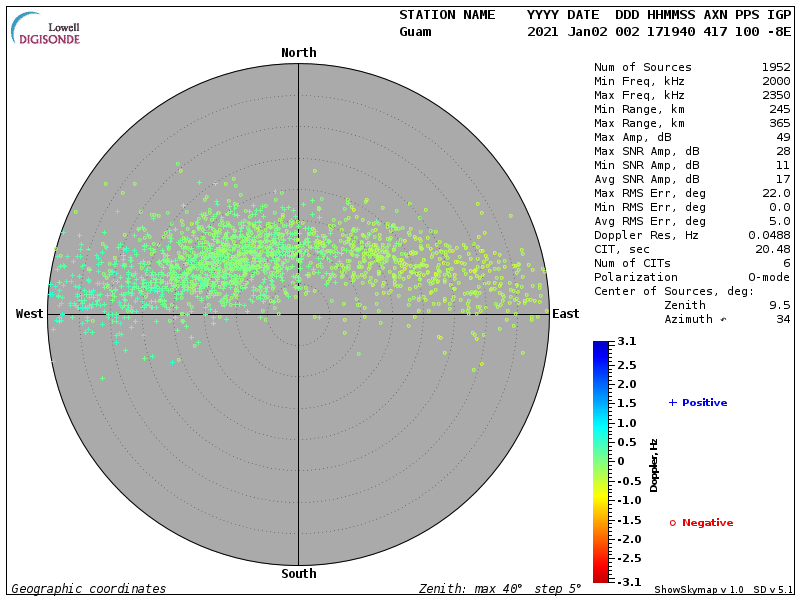Click the North label above the skymap
The height and width of the screenshot is (600, 800).
tap(298, 52)
